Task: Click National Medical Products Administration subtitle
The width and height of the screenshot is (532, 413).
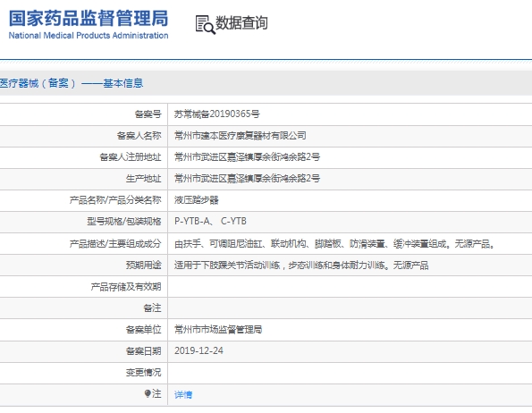Action: pyautogui.click(x=89, y=35)
